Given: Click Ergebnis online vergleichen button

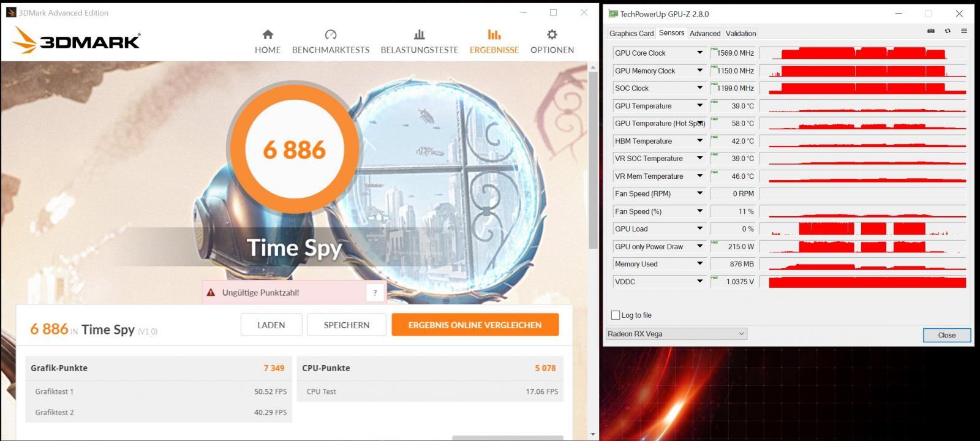Looking at the screenshot, I should (x=475, y=325).
